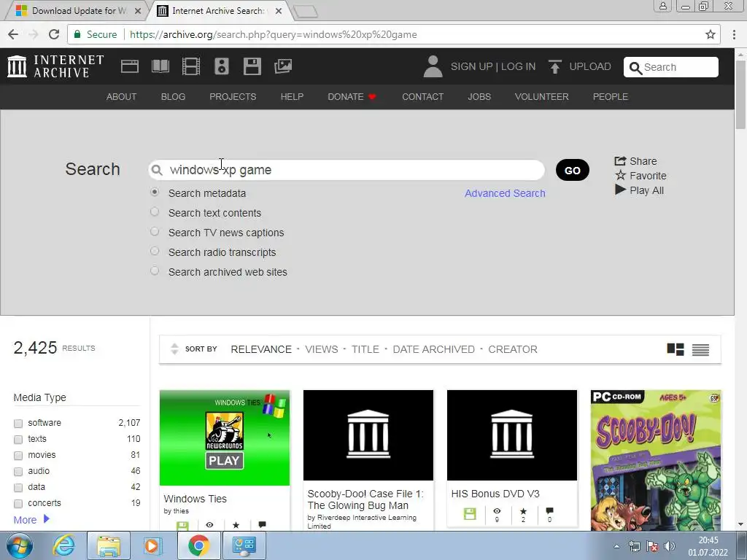This screenshot has width=747, height=560.
Task: Open the Audio speaker icon
Action: point(222,66)
